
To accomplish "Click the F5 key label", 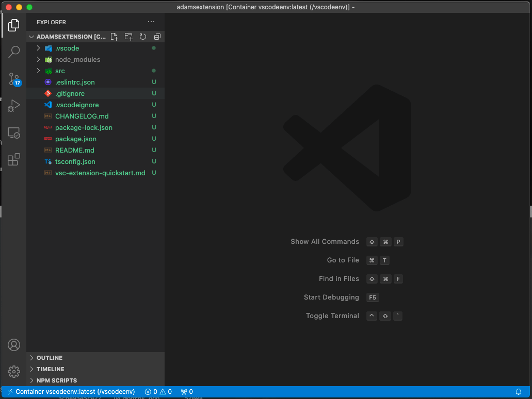I will [x=373, y=297].
